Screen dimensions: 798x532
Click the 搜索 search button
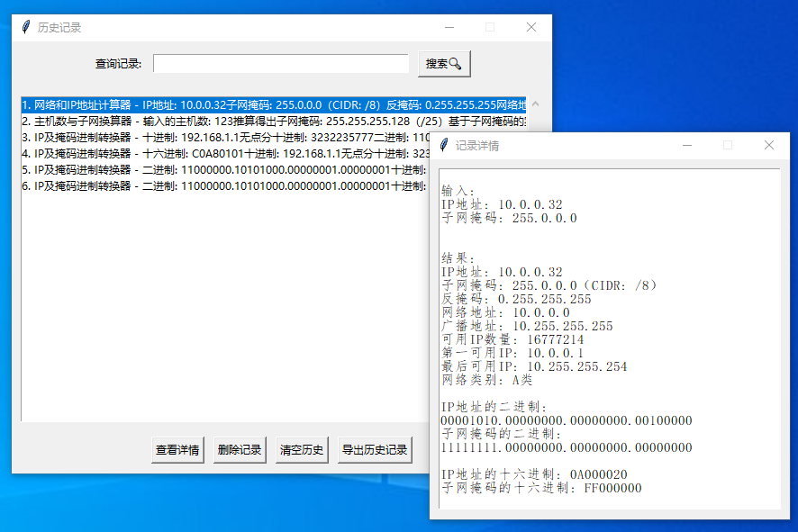tap(444, 64)
